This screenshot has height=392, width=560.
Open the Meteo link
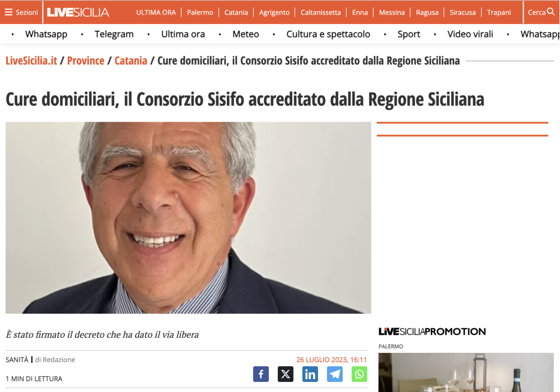click(x=246, y=34)
